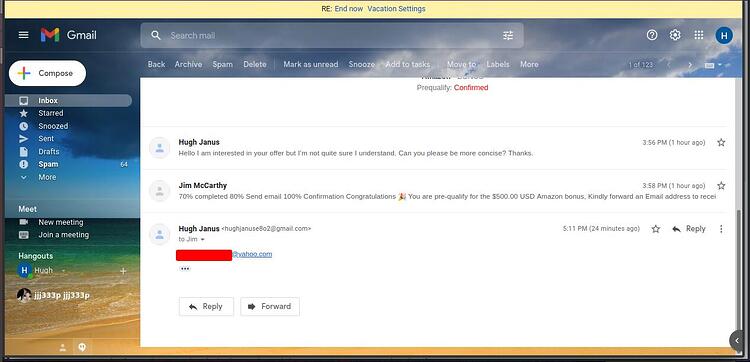Star the Jim McCarthy message

pos(721,186)
